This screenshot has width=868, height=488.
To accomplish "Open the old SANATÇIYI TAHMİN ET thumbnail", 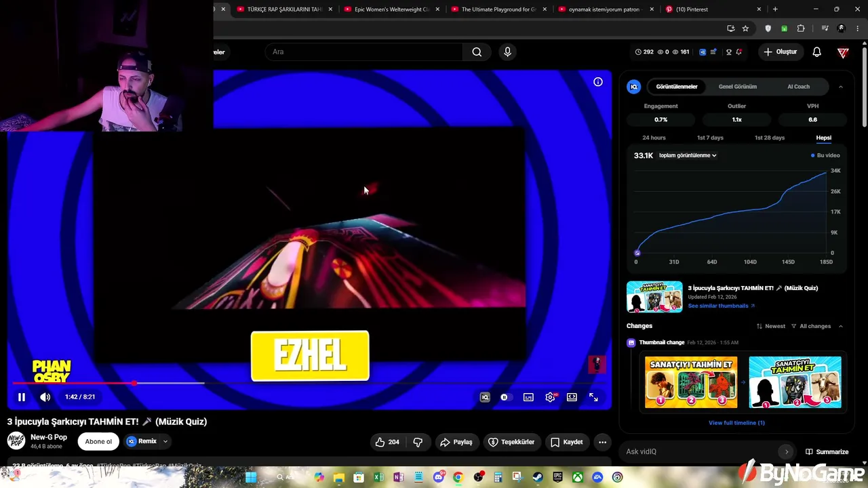I will [691, 382].
